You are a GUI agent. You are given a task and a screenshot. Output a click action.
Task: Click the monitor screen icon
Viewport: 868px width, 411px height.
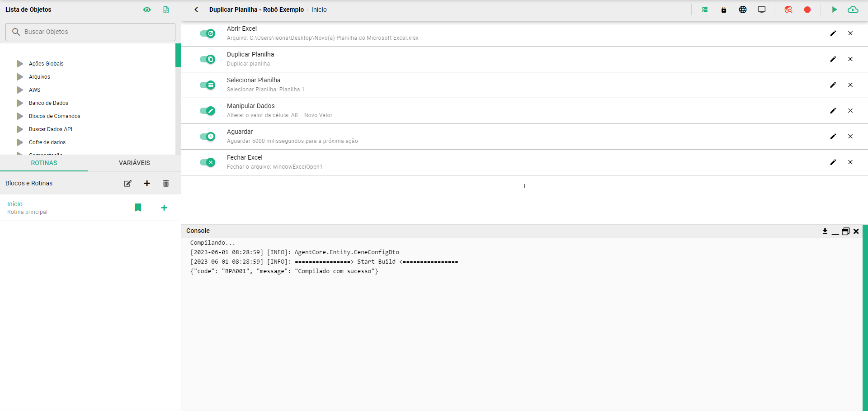(x=761, y=9)
